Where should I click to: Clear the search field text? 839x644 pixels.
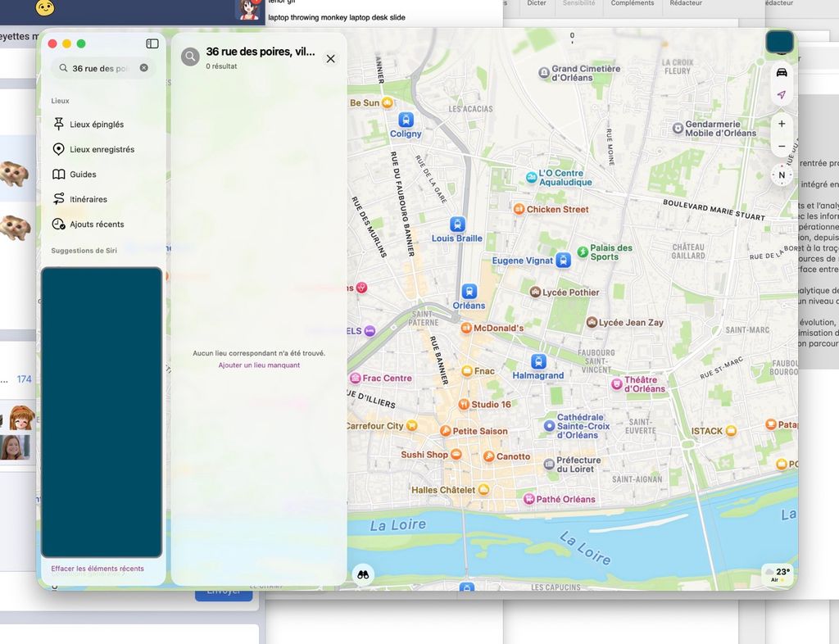[144, 68]
